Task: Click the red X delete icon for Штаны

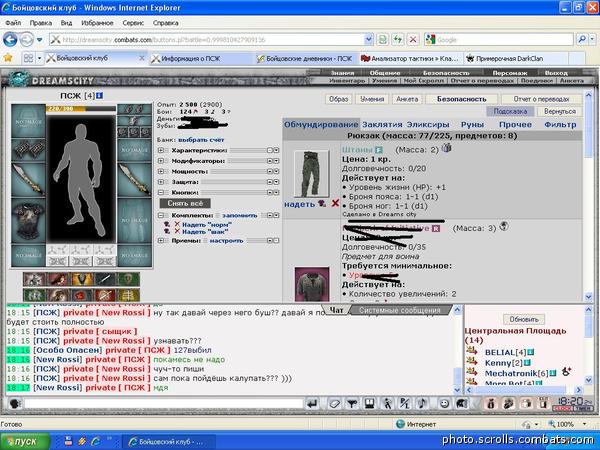Action: (x=335, y=203)
